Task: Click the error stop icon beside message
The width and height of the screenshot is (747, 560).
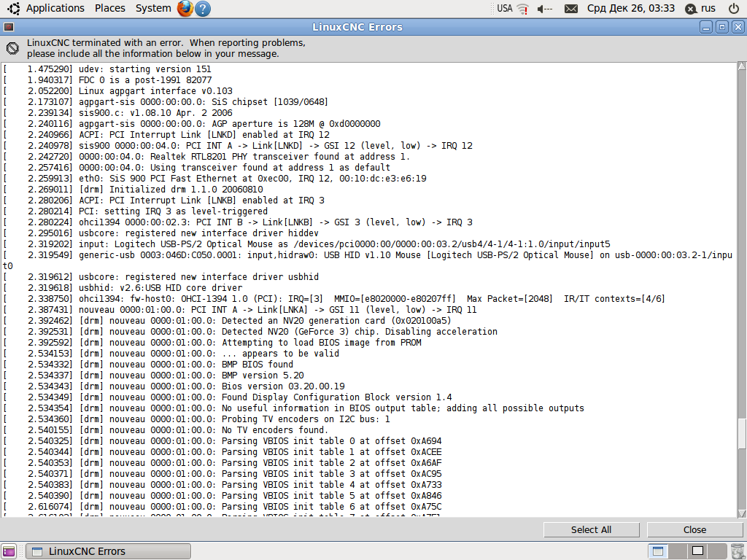Action: coord(12,48)
